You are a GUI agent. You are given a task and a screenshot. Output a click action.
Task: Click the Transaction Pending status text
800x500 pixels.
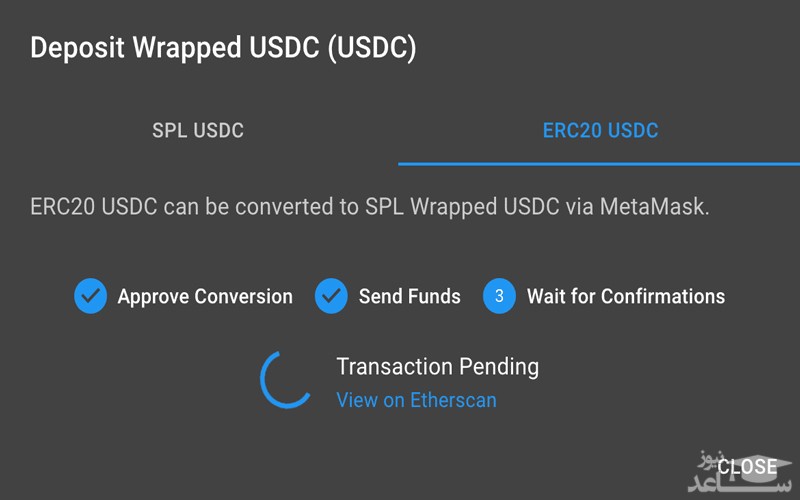pyautogui.click(x=437, y=366)
